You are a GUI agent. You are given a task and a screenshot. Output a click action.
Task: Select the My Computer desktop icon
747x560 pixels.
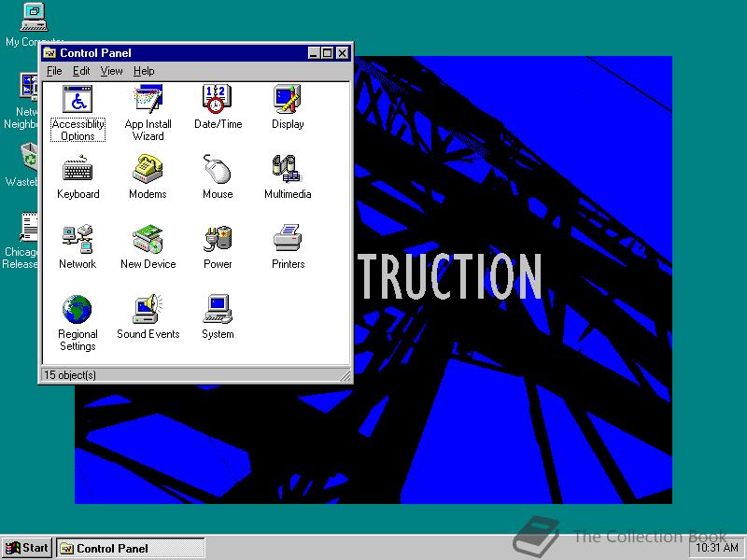pos(35,17)
